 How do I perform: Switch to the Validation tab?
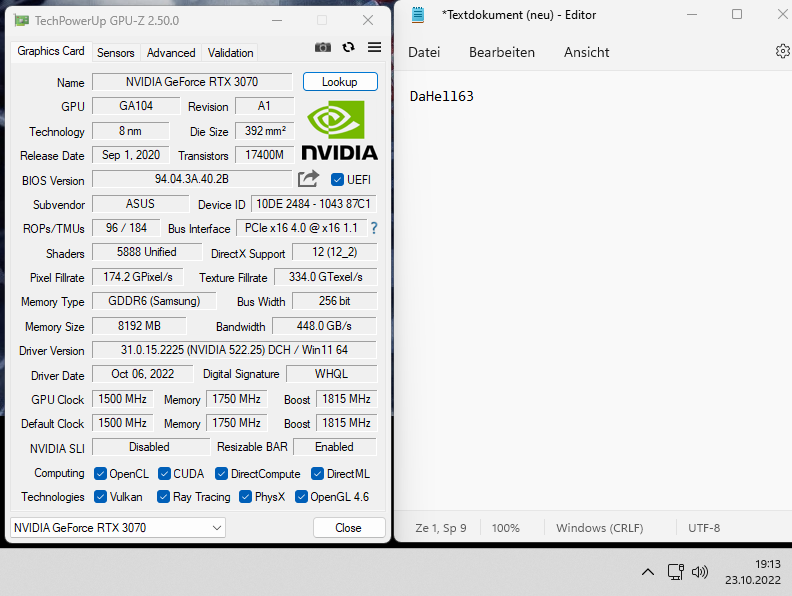click(x=230, y=53)
